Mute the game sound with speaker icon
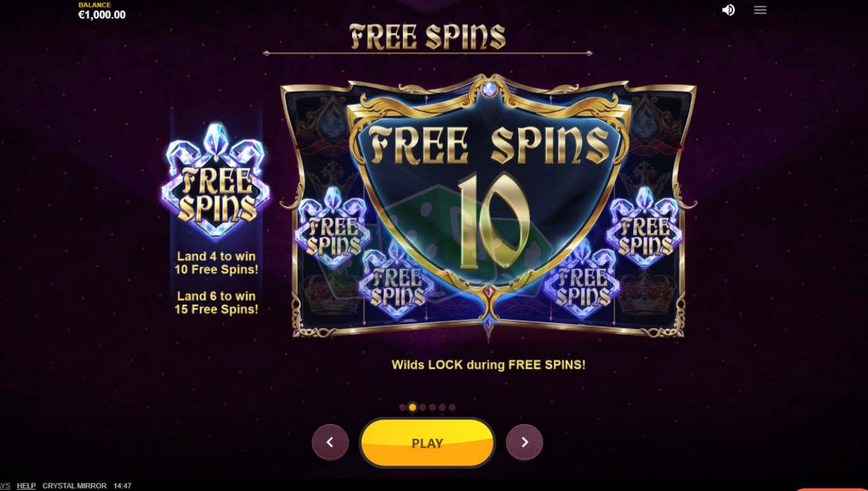 pyautogui.click(x=728, y=10)
